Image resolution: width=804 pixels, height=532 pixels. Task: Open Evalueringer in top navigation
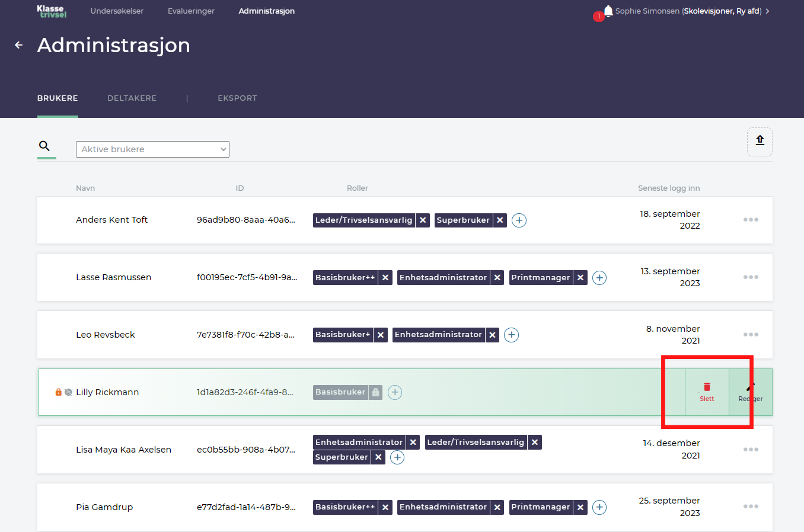[x=191, y=11]
